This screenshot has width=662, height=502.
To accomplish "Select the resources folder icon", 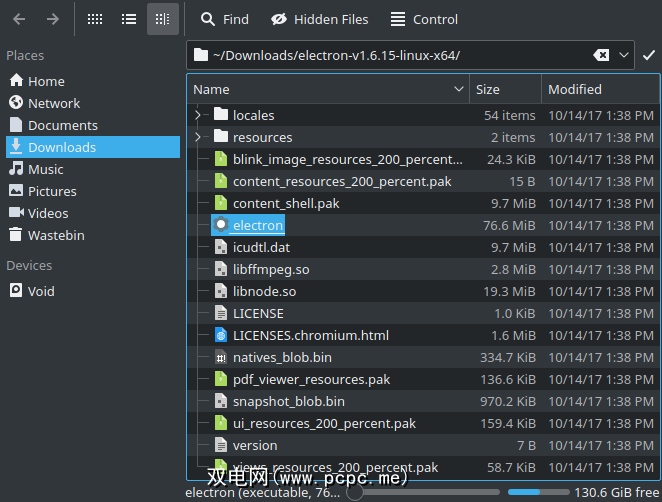I will pos(221,136).
